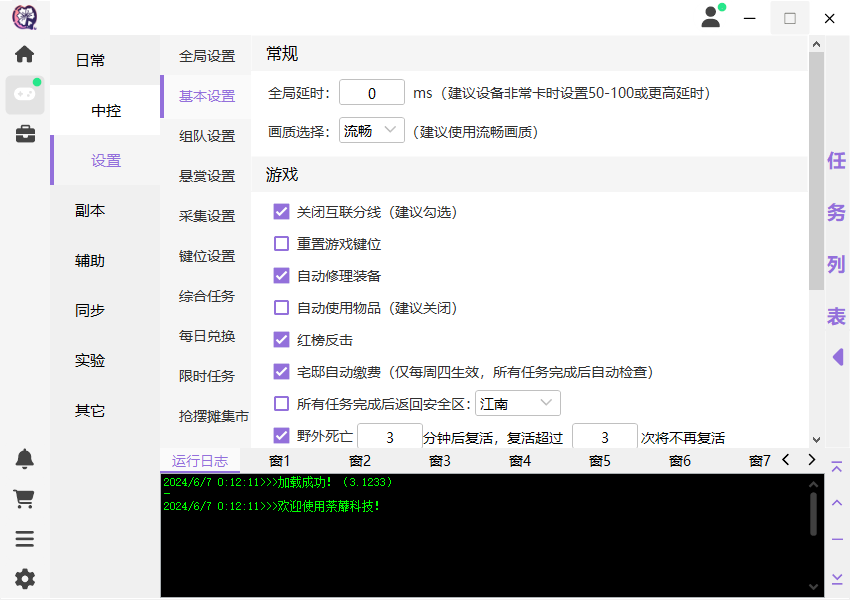Screen dimensions: 850x600
Task: Toggle 野外死亡 revive checkbox
Action: tap(281, 435)
